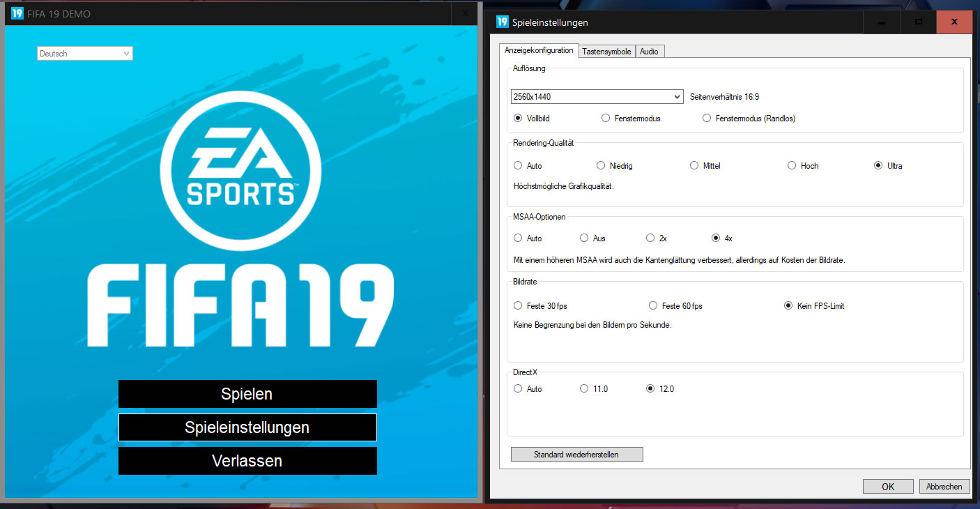This screenshot has width=980, height=509.
Task: Select Fenstermodus display mode
Action: point(605,118)
